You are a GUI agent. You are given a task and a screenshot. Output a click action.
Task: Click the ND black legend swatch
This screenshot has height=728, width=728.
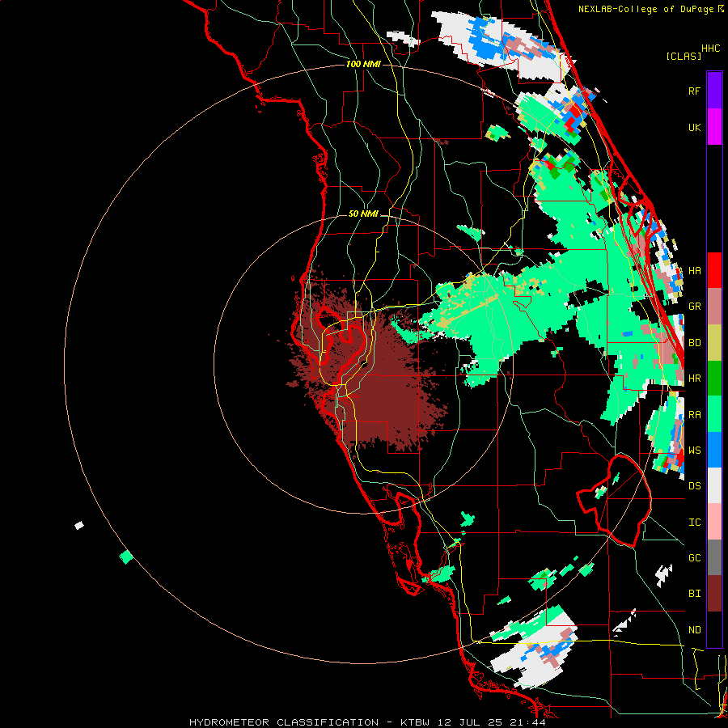point(714,629)
